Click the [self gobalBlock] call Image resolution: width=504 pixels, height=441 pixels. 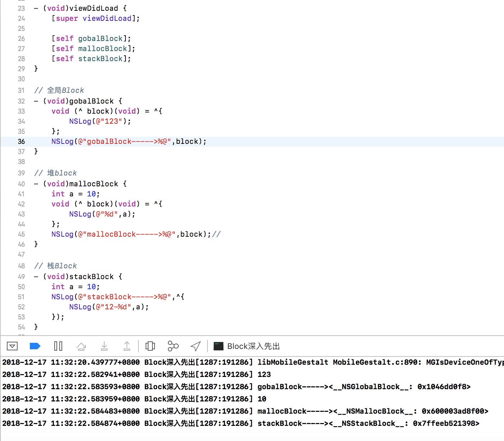point(91,38)
